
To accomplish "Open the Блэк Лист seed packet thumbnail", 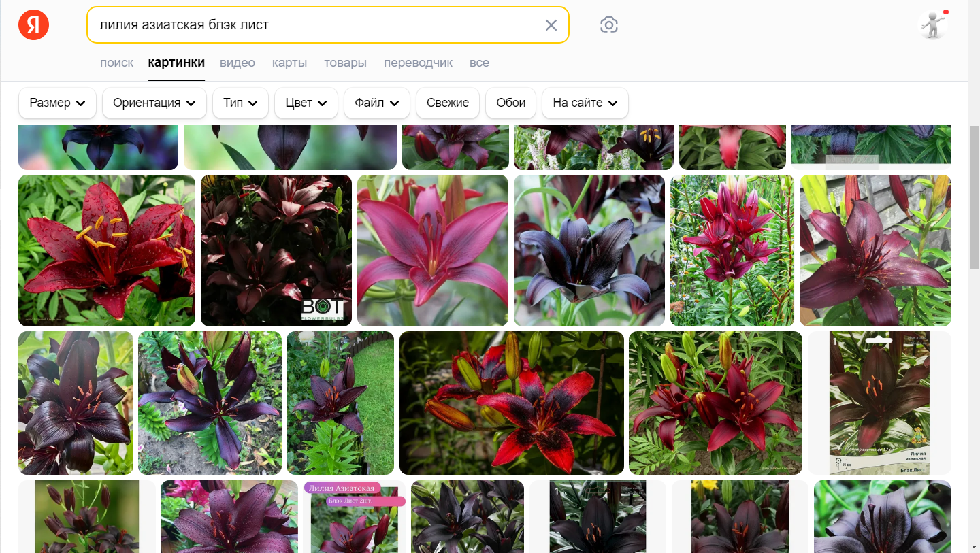I will pos(880,403).
